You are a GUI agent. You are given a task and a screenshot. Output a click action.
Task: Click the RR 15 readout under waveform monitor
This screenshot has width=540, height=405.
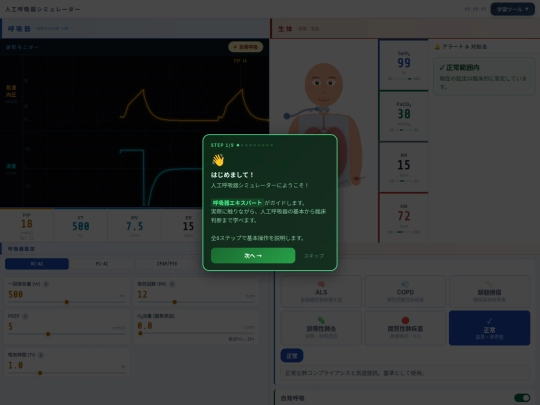pos(188,225)
